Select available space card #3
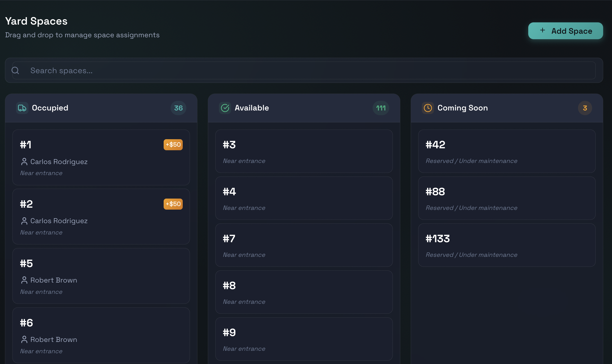This screenshot has height=364, width=612. [304, 151]
